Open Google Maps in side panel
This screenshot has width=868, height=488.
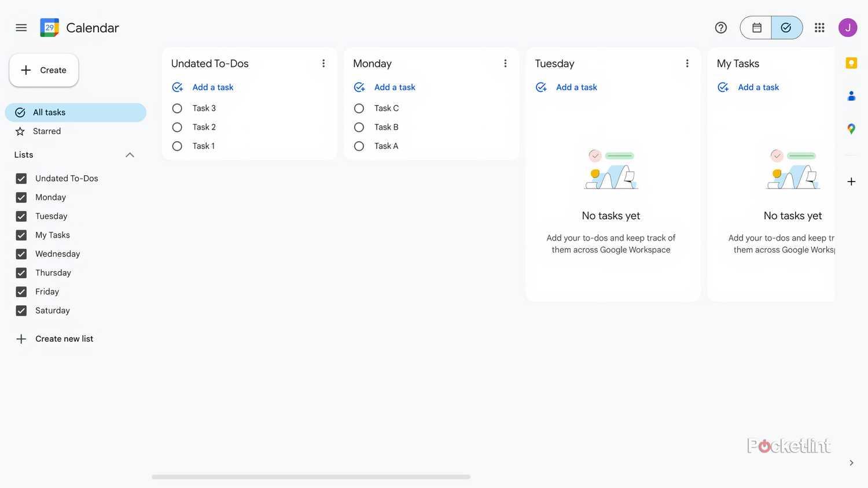851,129
